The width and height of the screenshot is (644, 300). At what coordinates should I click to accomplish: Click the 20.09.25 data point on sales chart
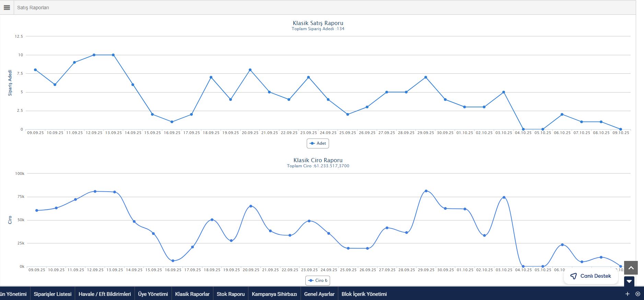click(250, 70)
